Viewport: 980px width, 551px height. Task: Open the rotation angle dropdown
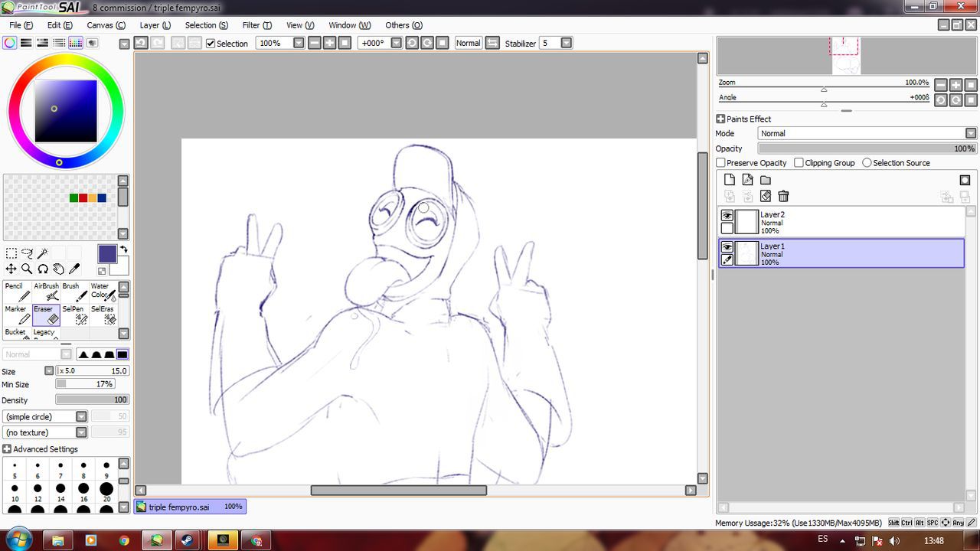(396, 43)
